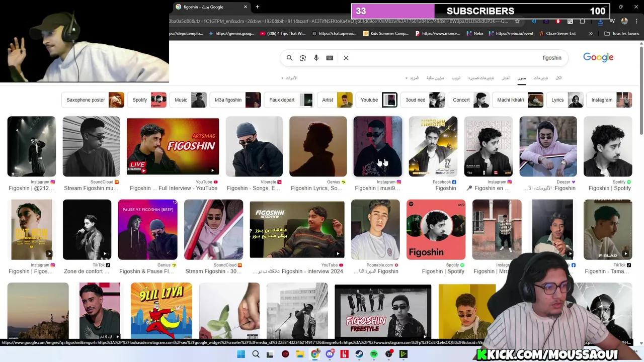Open the '(286) 4 Tips That Wi...' YouTube bookmark
Screen dimensions: 644x362
[x=283, y=34]
